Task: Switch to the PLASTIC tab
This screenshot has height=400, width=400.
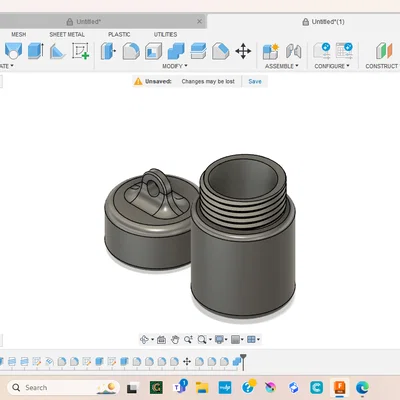Action: pyautogui.click(x=119, y=34)
